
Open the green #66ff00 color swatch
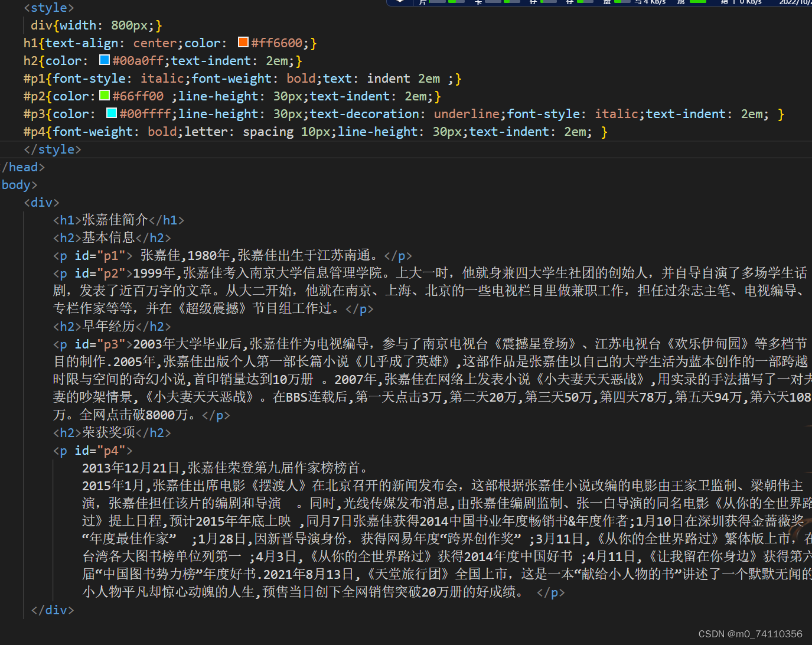[x=105, y=95]
